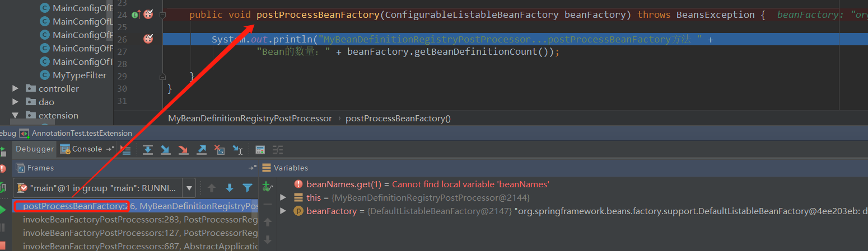Image resolution: width=868 pixels, height=251 pixels.
Task: Click the Trace Current Stream Chain icon
Action: (277, 149)
